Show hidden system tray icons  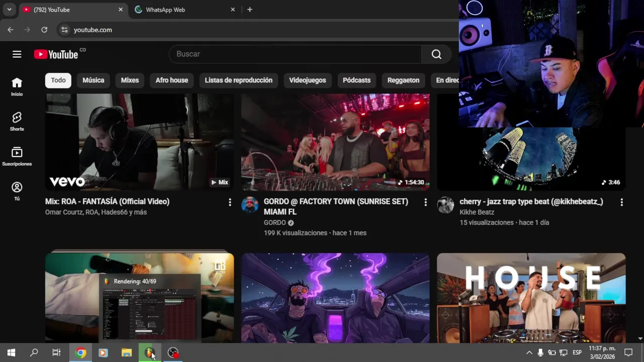click(x=529, y=353)
